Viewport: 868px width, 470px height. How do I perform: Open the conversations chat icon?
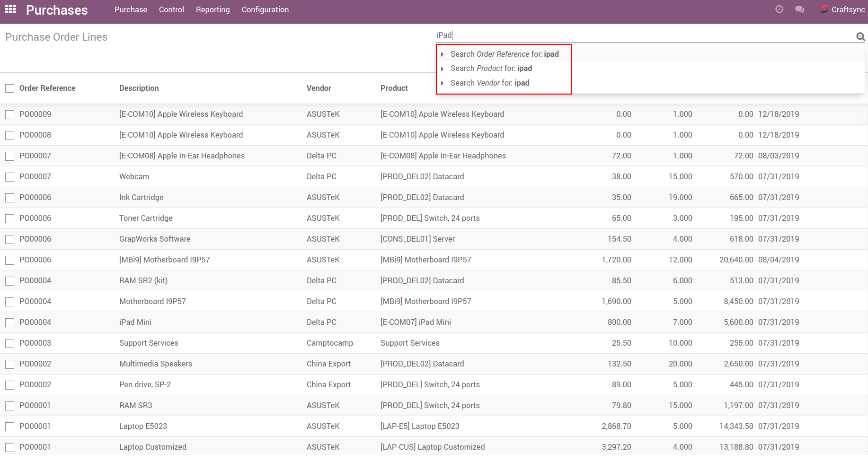click(799, 9)
